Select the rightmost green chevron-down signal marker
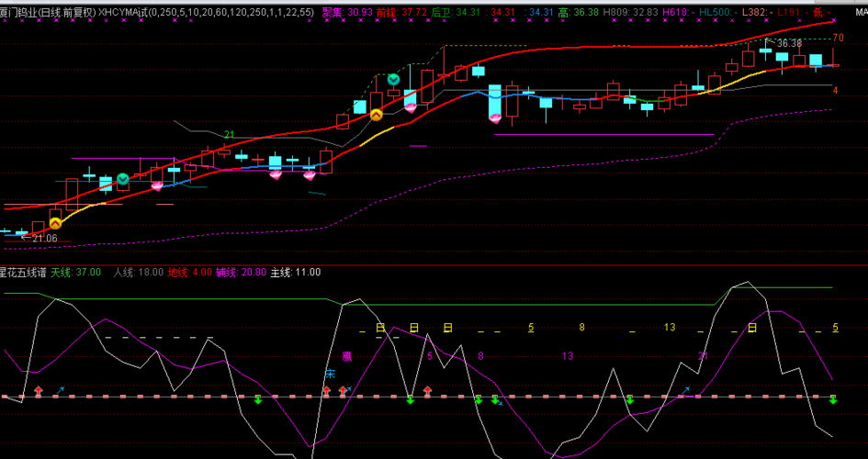 click(x=393, y=80)
